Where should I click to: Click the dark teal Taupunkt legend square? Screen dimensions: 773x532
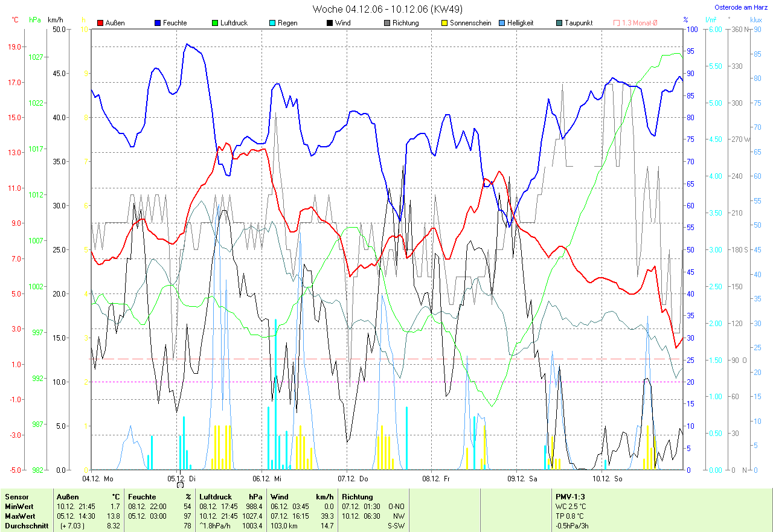tap(559, 23)
